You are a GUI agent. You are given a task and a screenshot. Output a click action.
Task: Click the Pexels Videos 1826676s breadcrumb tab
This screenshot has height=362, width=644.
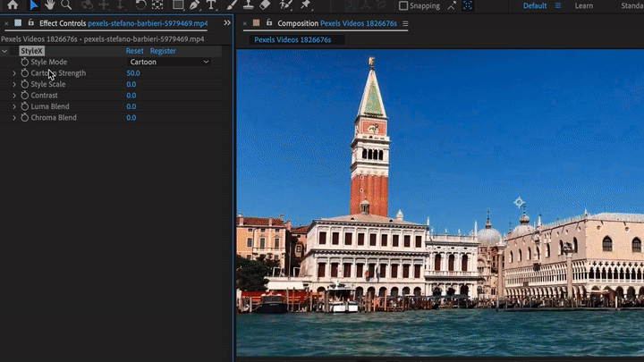(x=292, y=40)
